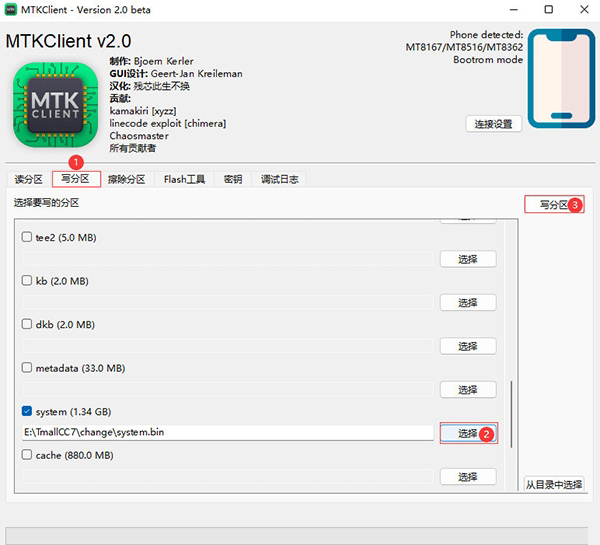Enable the tee2 partition checkbox

point(27,238)
